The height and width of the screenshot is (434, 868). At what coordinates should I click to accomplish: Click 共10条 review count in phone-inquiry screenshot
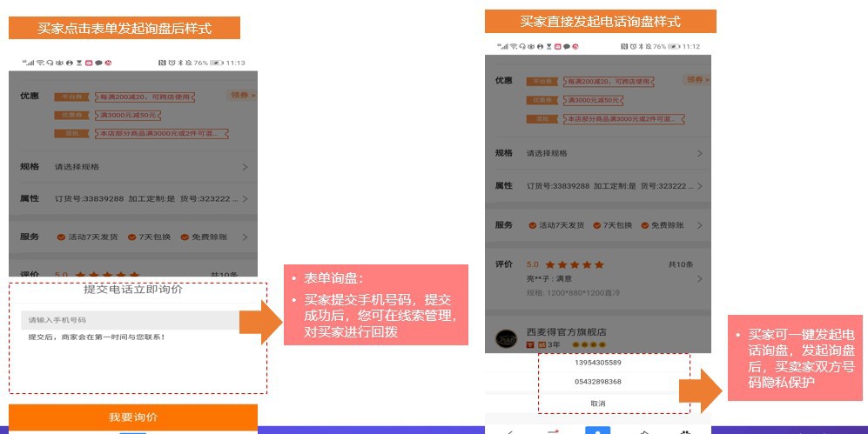coord(681,264)
